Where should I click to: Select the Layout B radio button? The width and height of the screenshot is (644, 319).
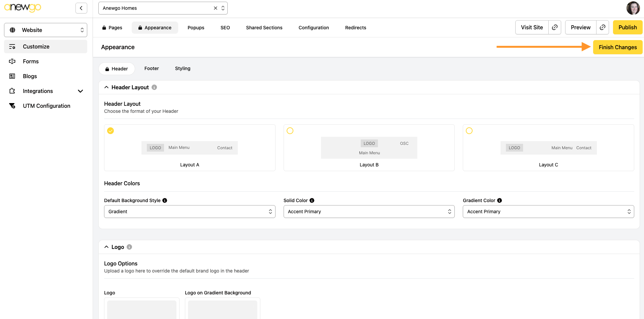pyautogui.click(x=290, y=131)
